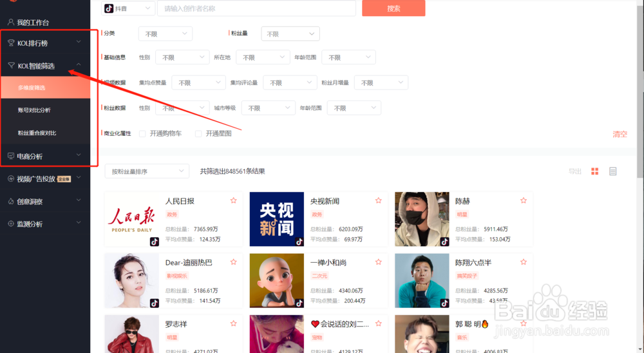Click the 搜索 button
The image size is (644, 353).
tap(393, 8)
